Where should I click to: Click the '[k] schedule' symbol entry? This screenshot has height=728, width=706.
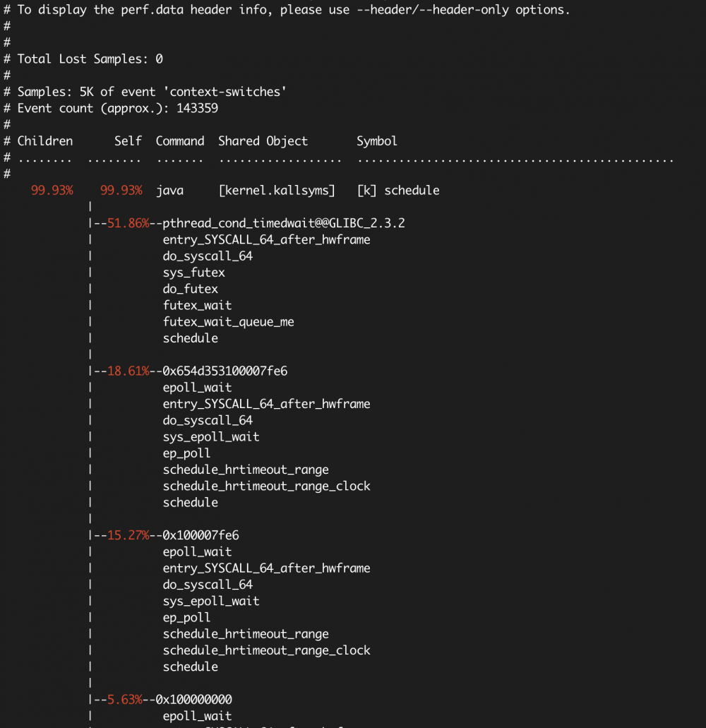click(x=397, y=190)
